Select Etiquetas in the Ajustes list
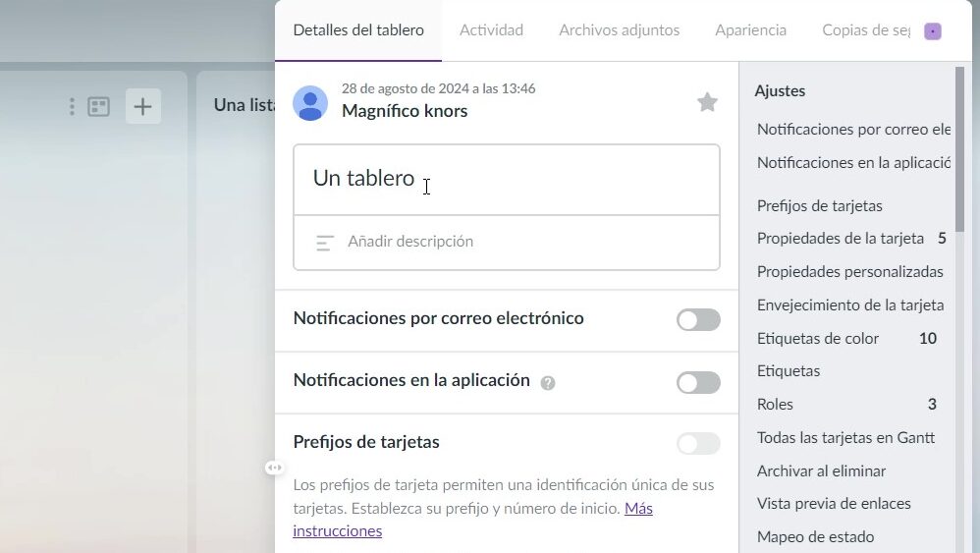The width and height of the screenshot is (980, 553). coord(789,371)
